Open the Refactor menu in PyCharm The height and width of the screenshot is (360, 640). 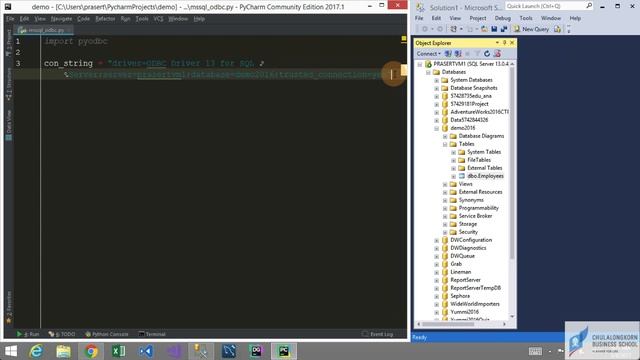105,19
